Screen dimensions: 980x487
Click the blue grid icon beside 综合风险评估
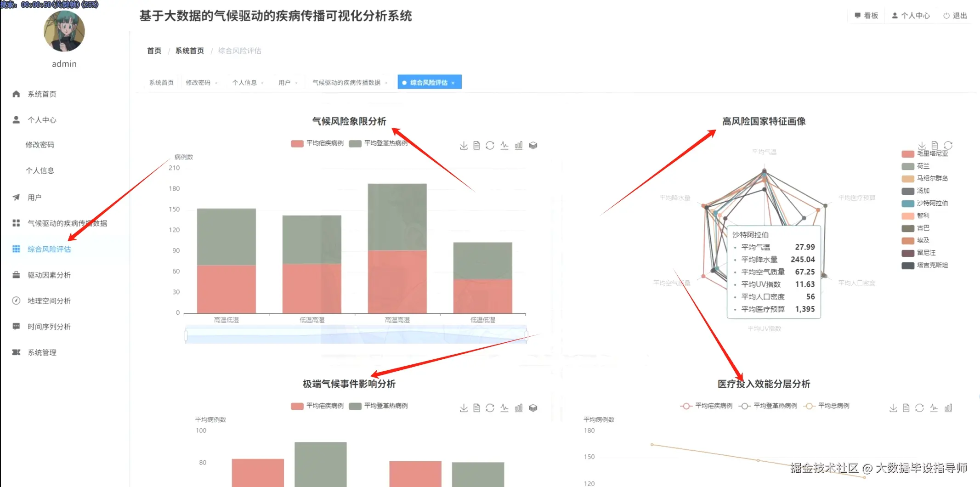pos(16,249)
